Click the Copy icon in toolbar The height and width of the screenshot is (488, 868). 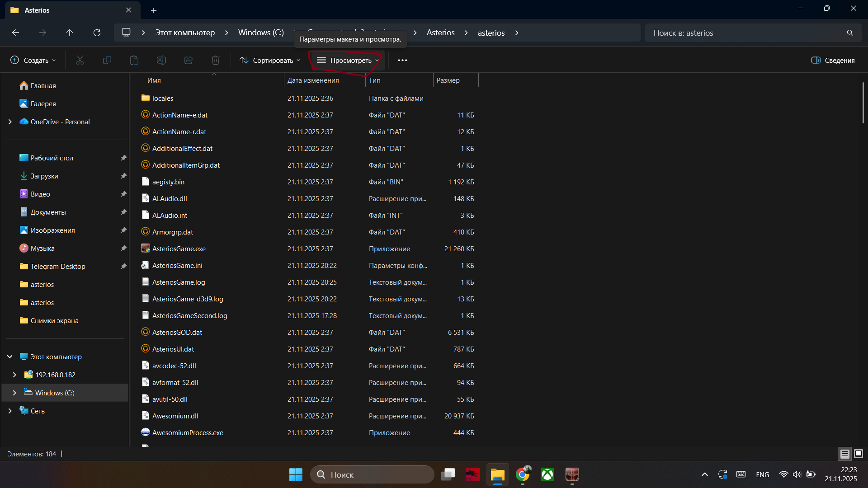pos(107,60)
